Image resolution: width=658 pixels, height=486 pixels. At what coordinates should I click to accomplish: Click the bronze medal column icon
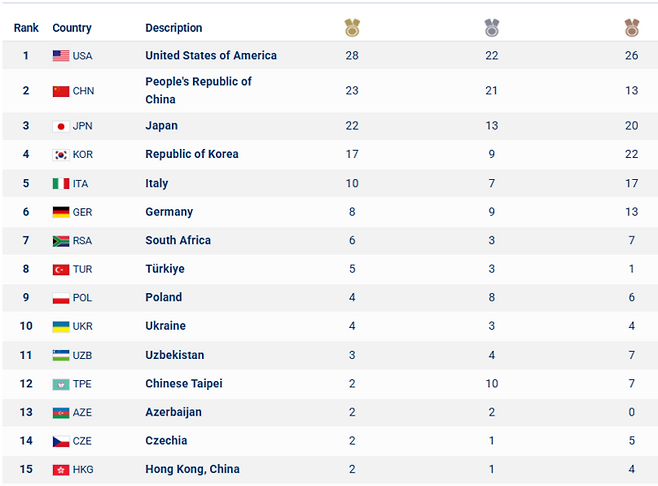click(x=632, y=28)
